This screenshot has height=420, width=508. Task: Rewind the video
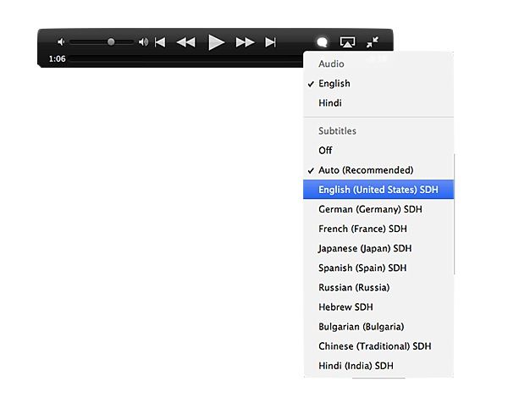[x=185, y=42]
